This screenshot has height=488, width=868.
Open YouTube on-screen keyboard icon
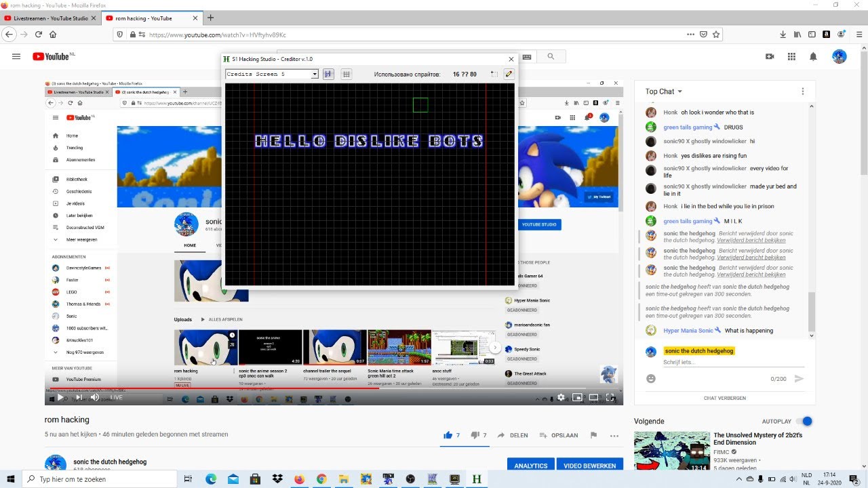pos(527,57)
